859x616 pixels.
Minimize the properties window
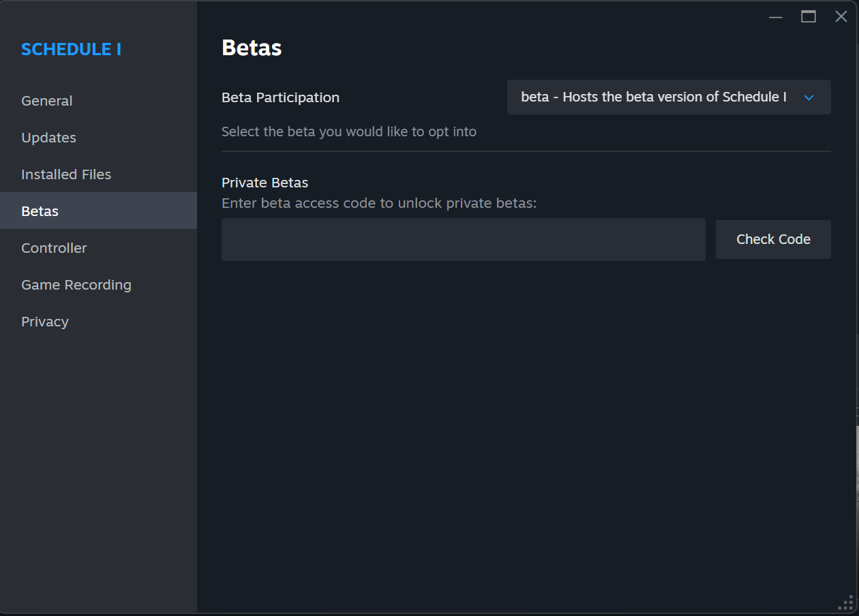point(776,17)
